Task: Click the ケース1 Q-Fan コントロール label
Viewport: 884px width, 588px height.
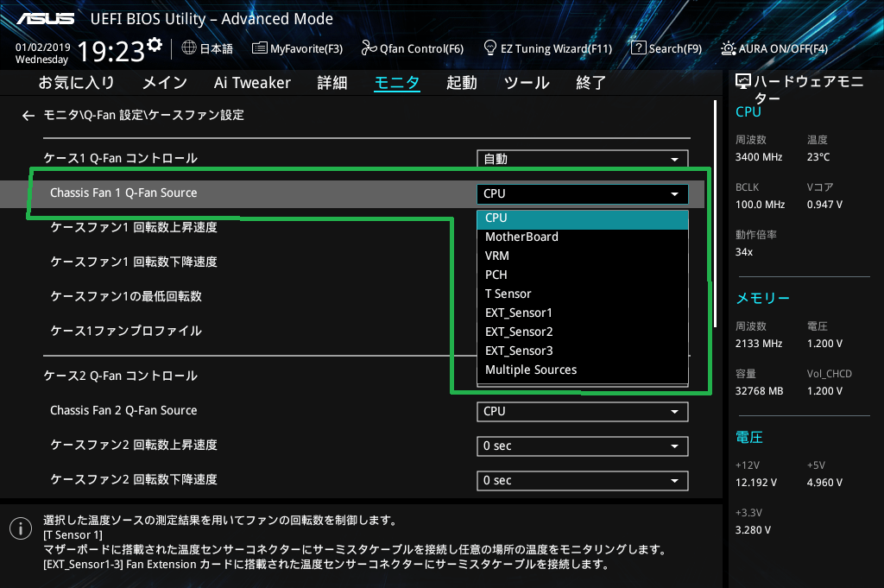Action: pos(121,158)
